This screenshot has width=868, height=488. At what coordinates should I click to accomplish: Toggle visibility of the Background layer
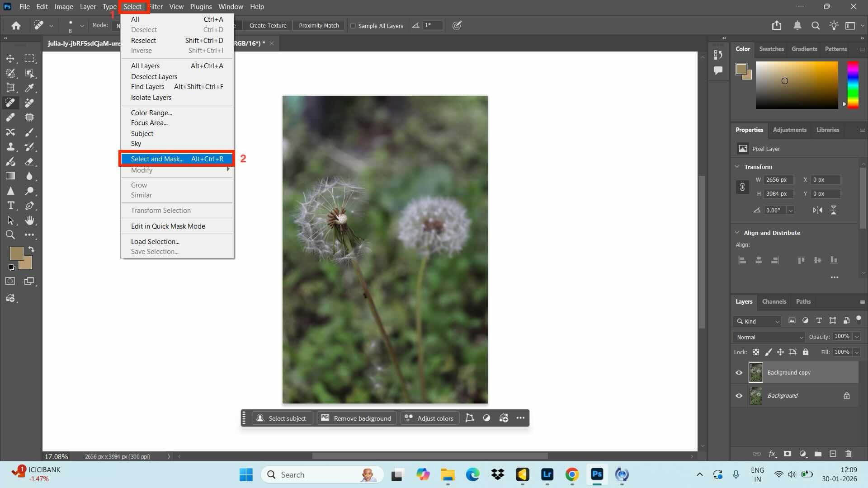[x=739, y=395]
